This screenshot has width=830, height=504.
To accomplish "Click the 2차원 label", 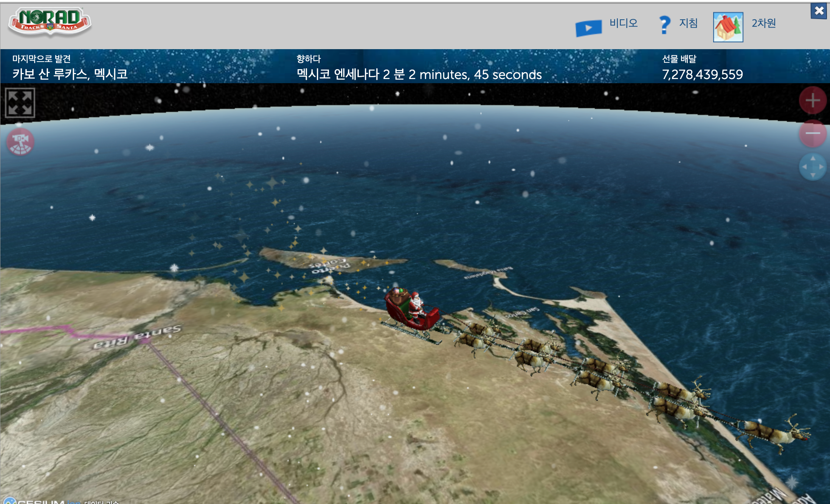I will coord(763,23).
